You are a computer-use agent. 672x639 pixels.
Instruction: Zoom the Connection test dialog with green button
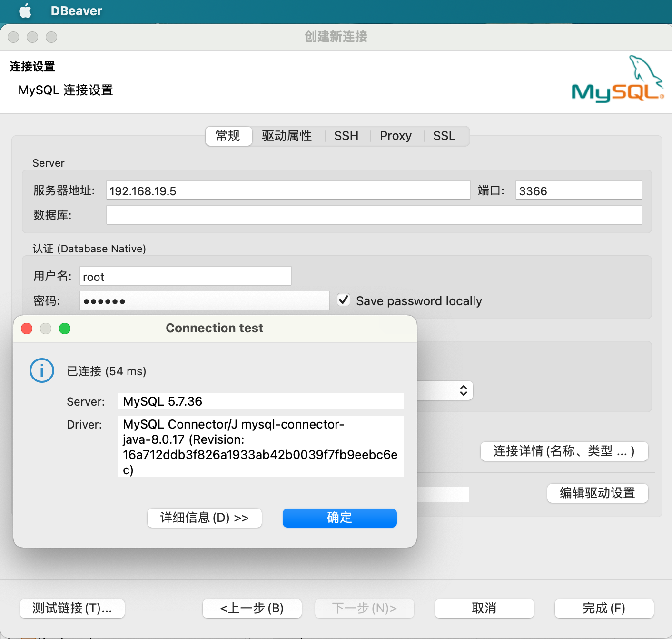click(x=65, y=329)
